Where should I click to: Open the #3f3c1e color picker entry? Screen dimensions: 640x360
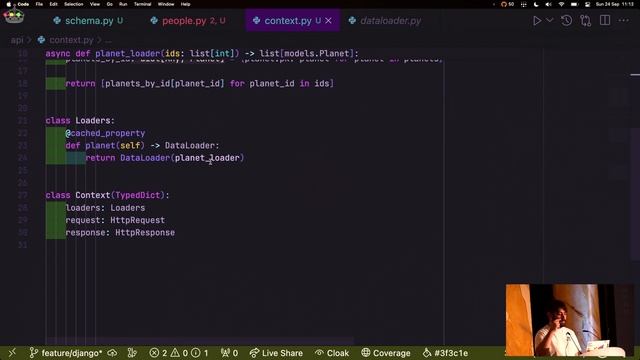click(x=445, y=353)
